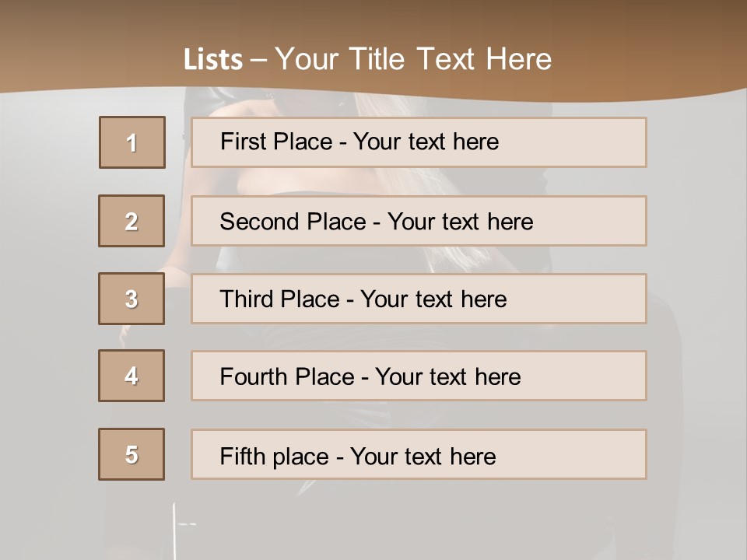Click the number 2 box
Screen dimensions: 747x560
132,221
